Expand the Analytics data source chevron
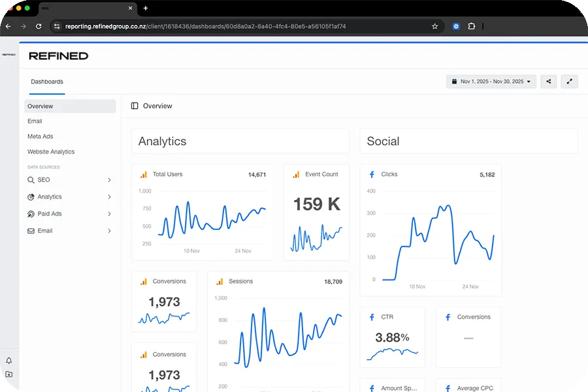 click(x=109, y=197)
